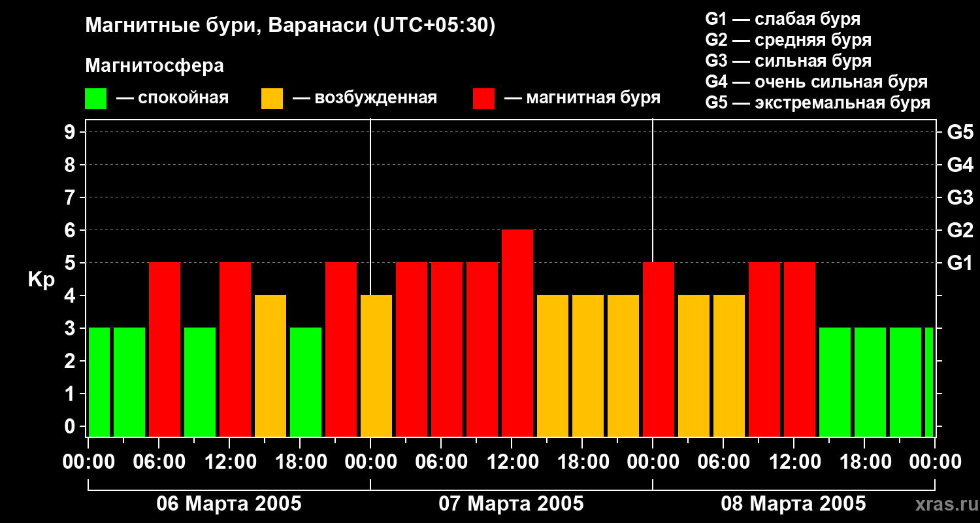Viewport: 980px width, 523px height.
Task: Select the red bar at 12:00 on 06 Марта
Action: coord(235,350)
